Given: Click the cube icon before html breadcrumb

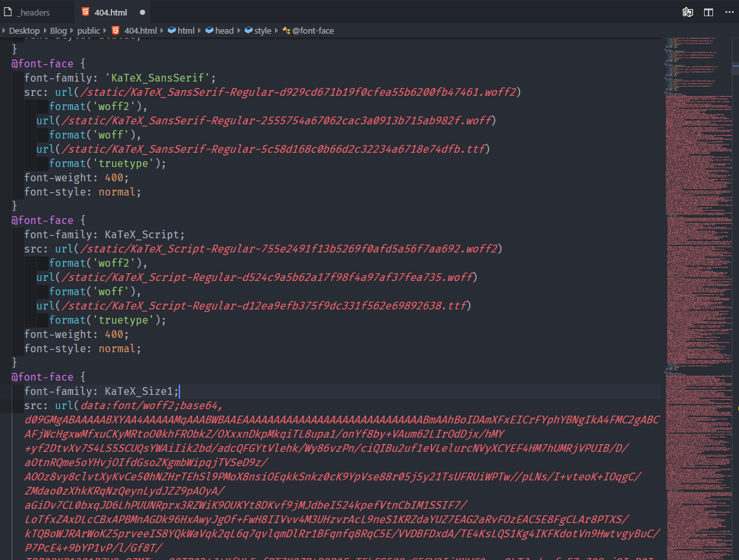Looking at the screenshot, I should [x=172, y=30].
